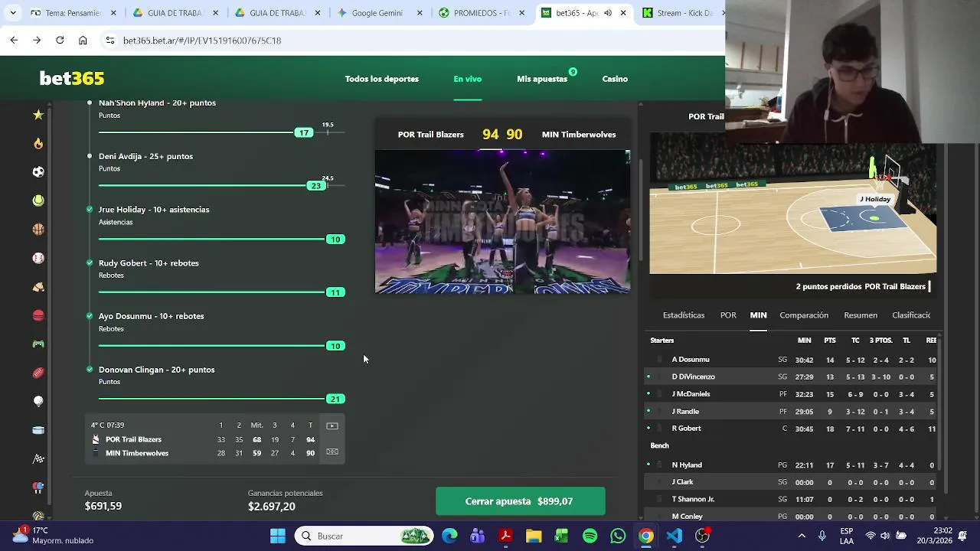Click the bet365 logo
This screenshot has height=551, width=980.
(x=72, y=78)
